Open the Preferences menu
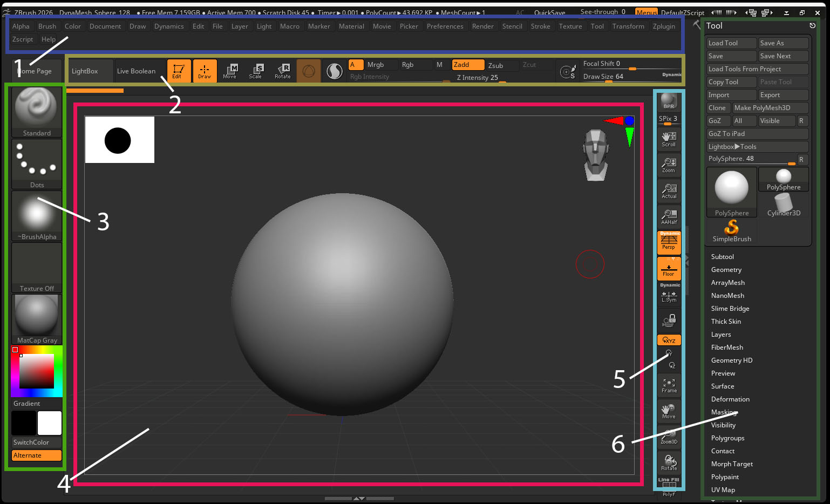 click(445, 26)
